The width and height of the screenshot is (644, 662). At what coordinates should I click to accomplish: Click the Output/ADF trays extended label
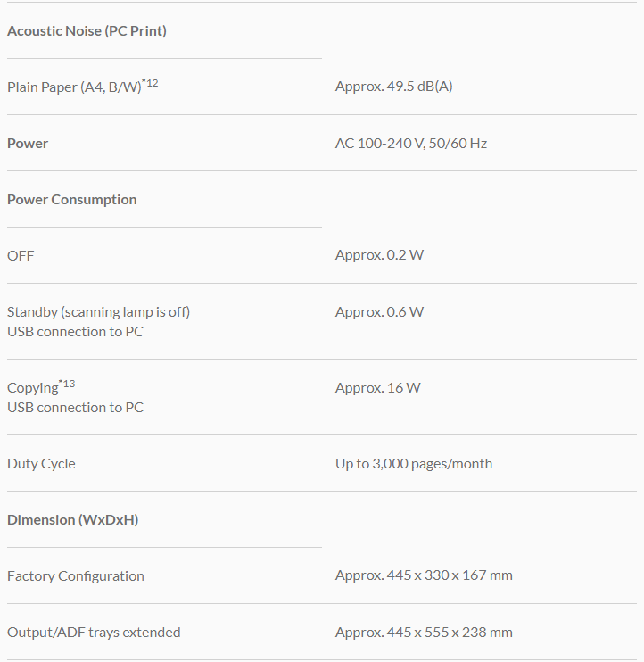click(94, 633)
